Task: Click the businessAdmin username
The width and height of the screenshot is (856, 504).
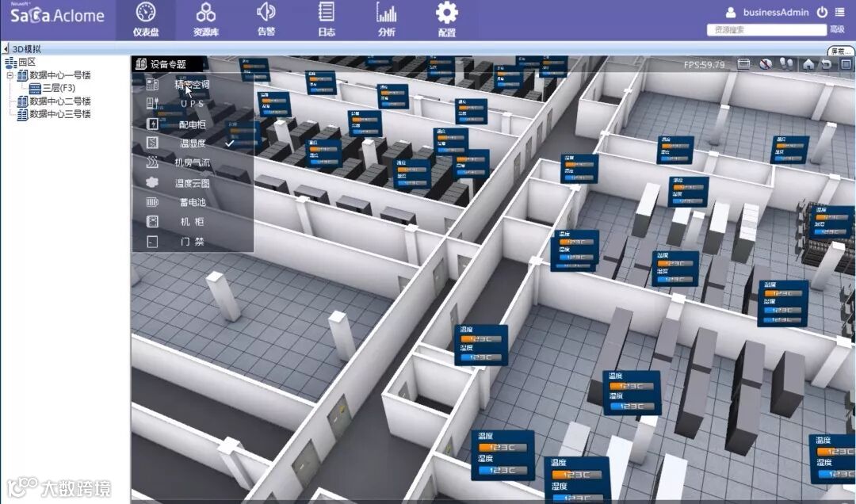Action: coord(776,12)
